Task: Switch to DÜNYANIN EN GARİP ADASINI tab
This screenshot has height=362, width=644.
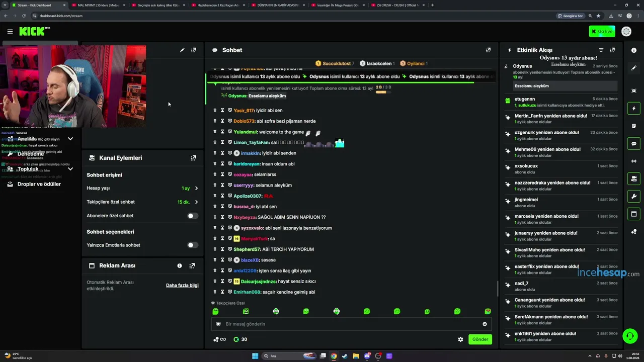Action: (278, 5)
